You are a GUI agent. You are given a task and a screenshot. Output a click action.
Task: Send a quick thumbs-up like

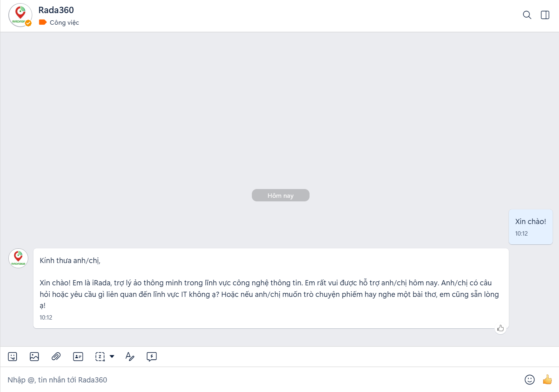click(x=547, y=380)
